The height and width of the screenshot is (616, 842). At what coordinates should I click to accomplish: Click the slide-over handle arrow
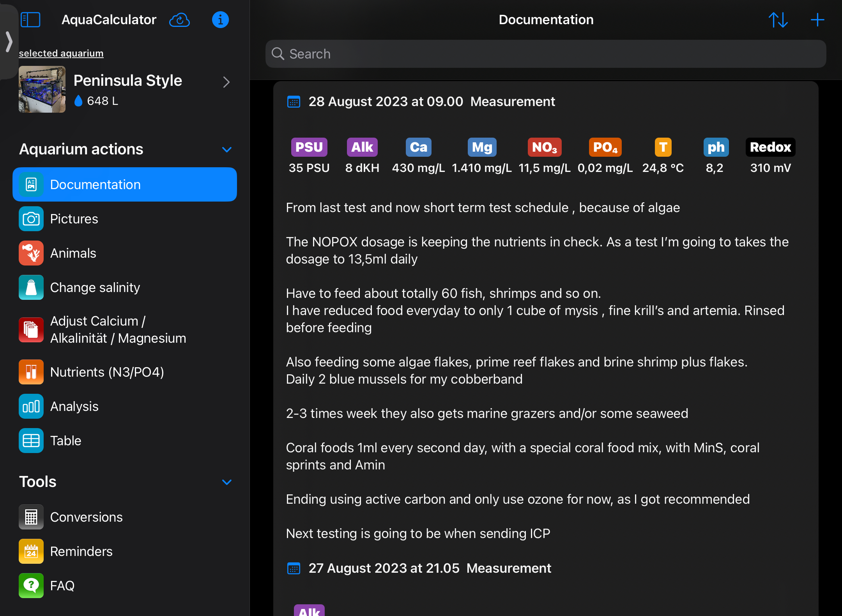tap(9, 41)
